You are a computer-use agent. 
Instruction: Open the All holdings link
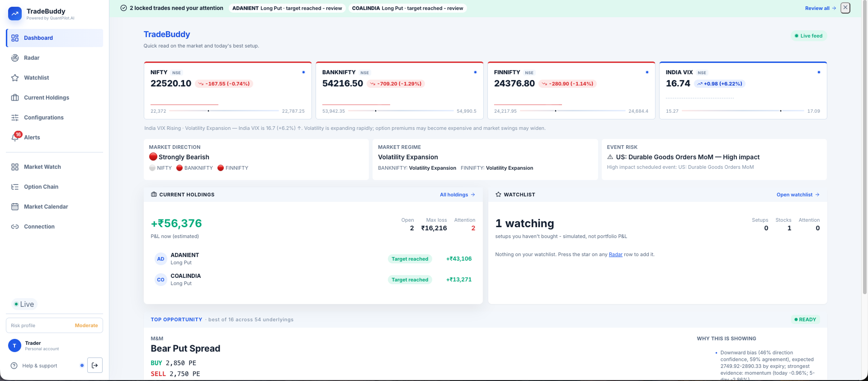tap(458, 195)
